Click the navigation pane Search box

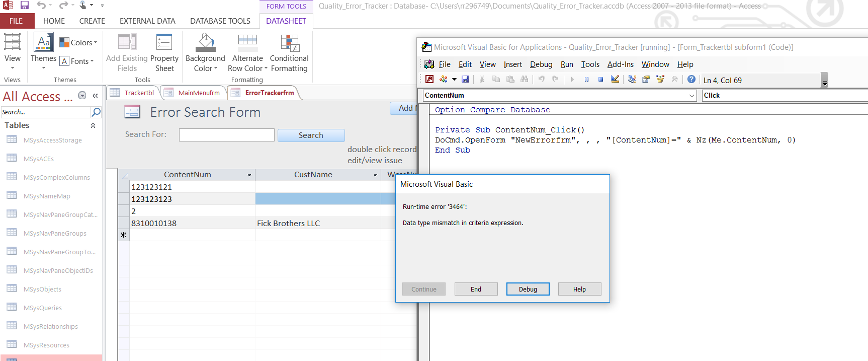46,112
